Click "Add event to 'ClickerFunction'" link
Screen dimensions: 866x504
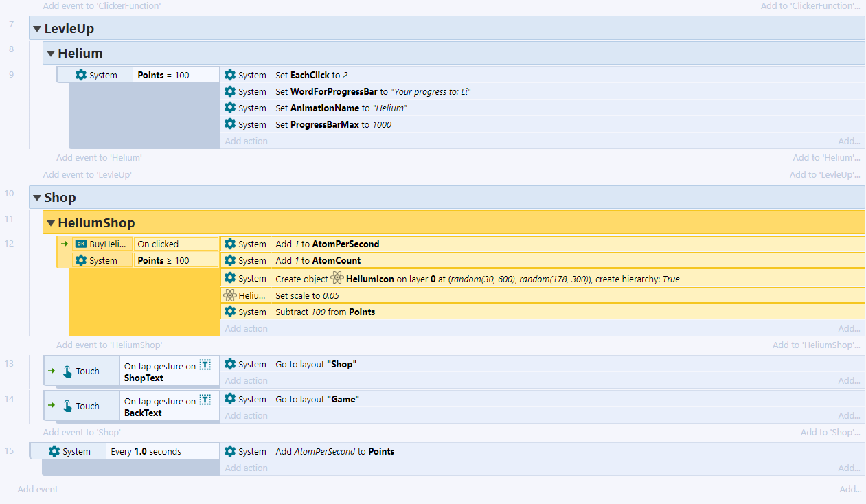click(x=102, y=5)
